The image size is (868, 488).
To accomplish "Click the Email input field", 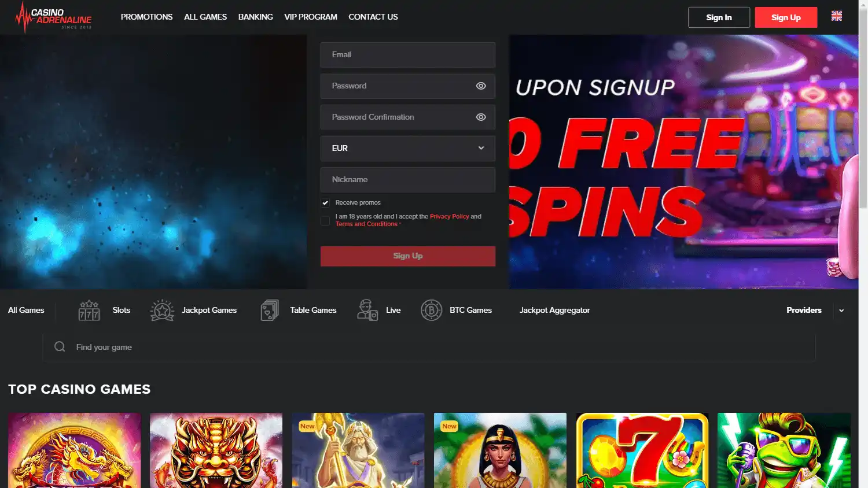I will (407, 55).
